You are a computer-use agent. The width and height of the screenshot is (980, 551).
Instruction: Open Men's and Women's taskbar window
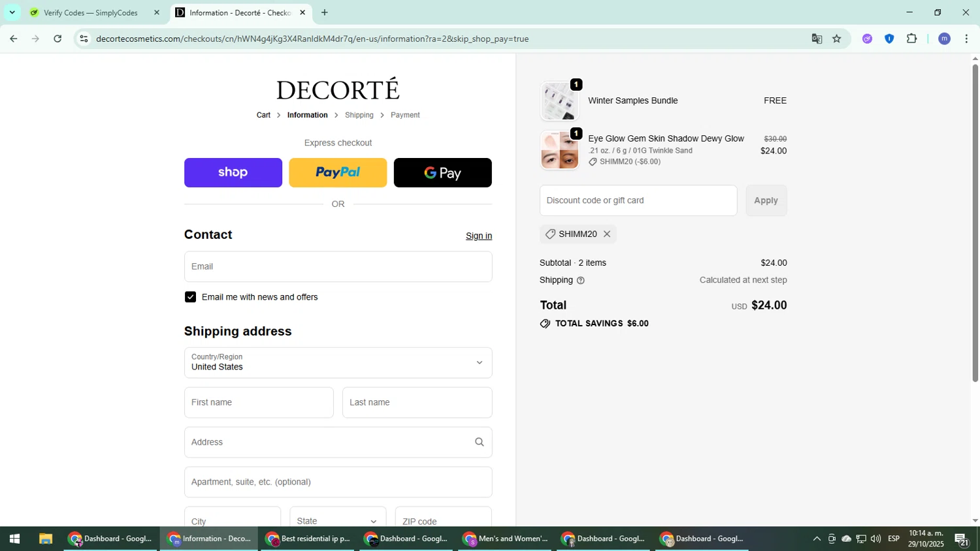[x=505, y=539]
